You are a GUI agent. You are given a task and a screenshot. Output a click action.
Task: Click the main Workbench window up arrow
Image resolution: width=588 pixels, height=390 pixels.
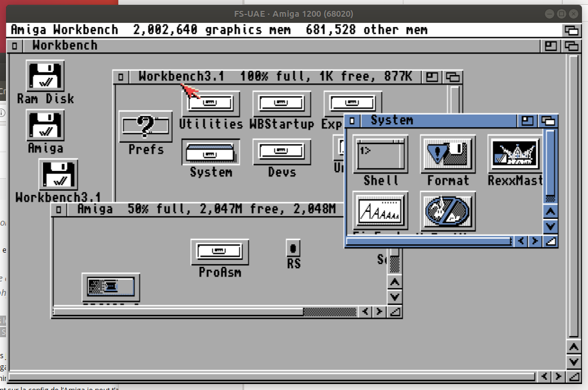click(574, 347)
